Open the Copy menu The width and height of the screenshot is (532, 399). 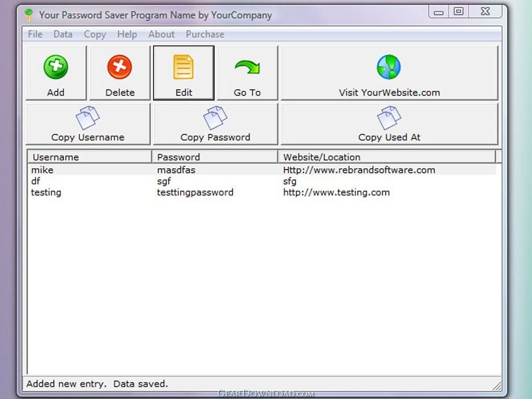[95, 35]
